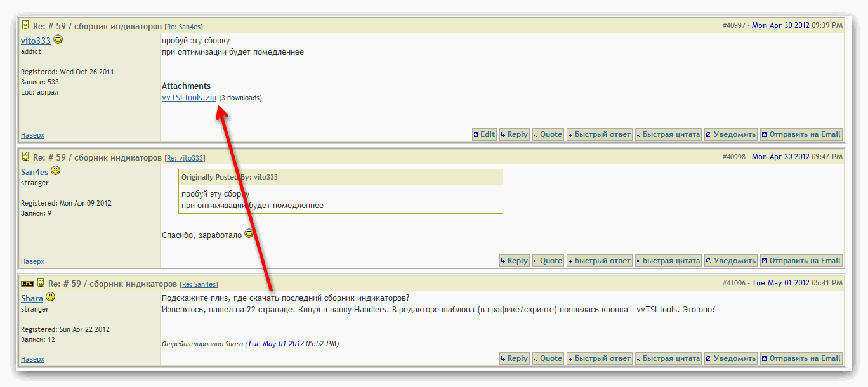Click Отправить на Email on post #40998

coord(801,261)
